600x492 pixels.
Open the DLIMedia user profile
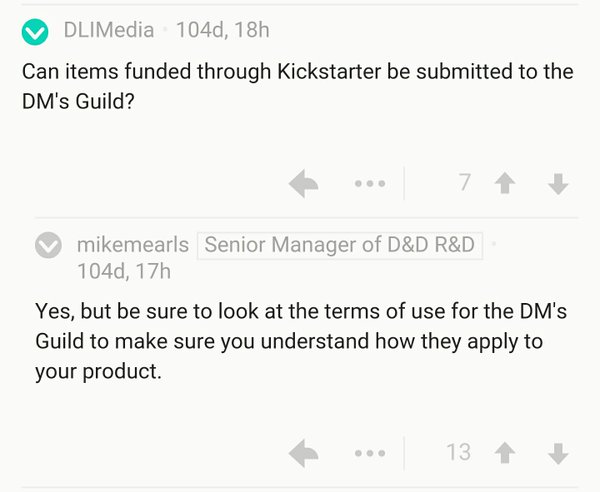tap(109, 30)
